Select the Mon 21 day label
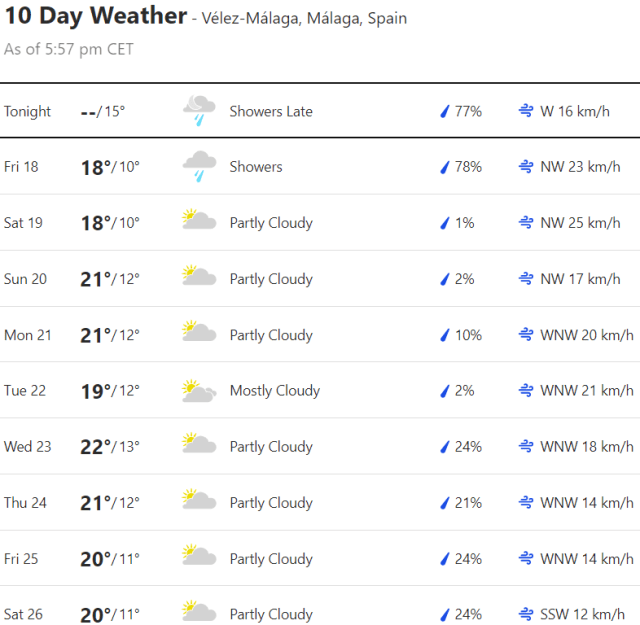Image resolution: width=640 pixels, height=625 pixels. [x=27, y=335]
